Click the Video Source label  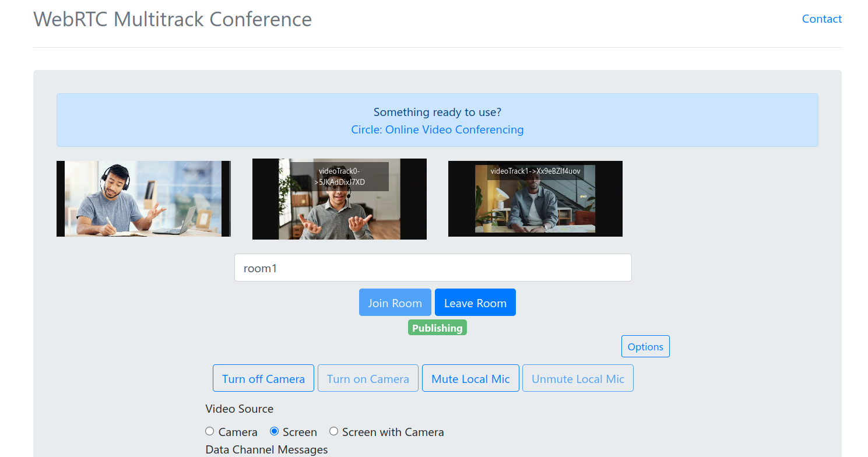240,409
